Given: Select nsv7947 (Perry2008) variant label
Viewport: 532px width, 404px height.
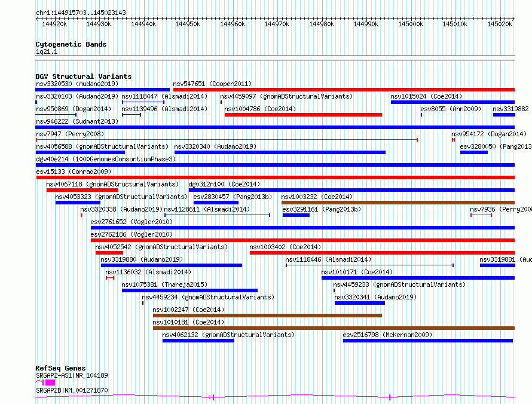Looking at the screenshot, I should coord(70,134).
